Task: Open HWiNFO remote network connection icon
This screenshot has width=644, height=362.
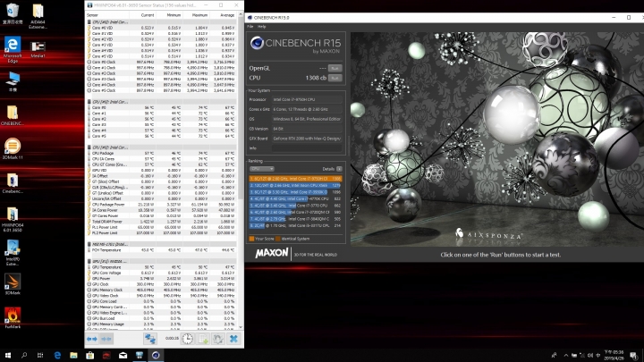Action: 150,339
